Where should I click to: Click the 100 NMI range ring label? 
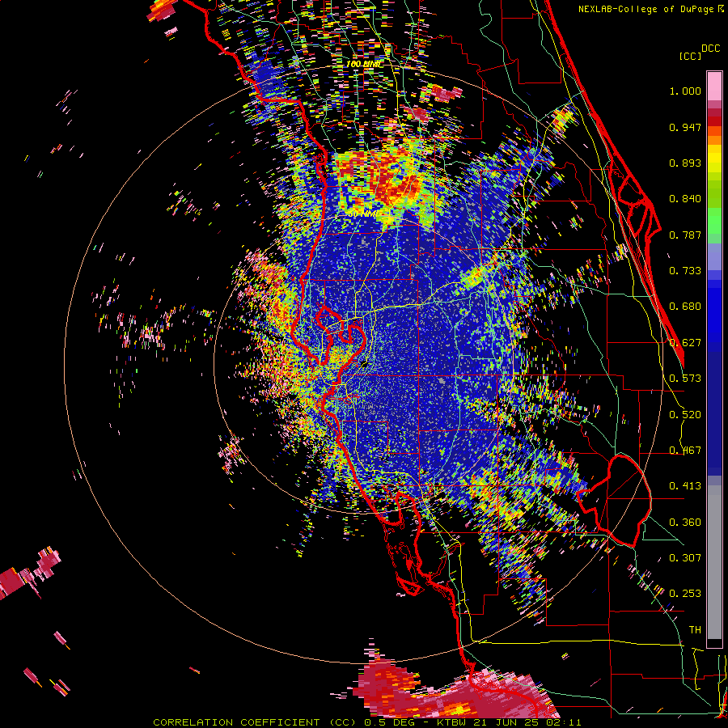[x=363, y=64]
